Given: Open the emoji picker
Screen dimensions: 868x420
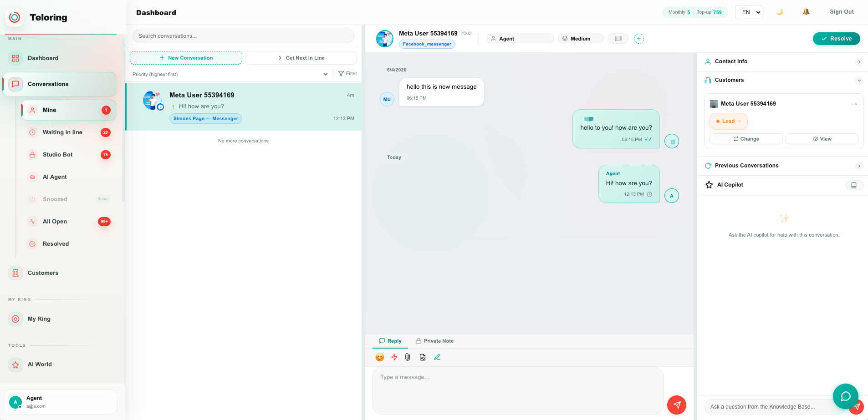Looking at the screenshot, I should [380, 357].
